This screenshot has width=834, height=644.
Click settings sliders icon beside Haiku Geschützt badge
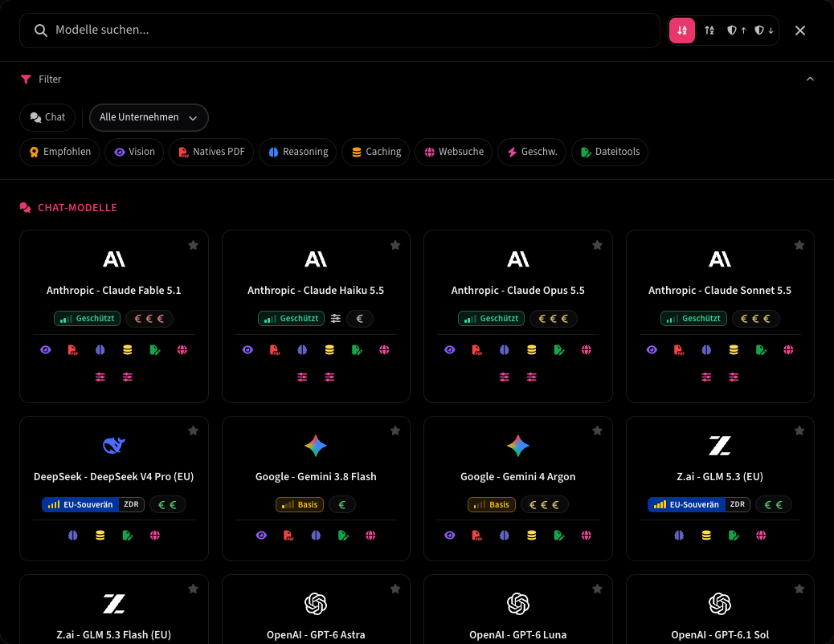coord(336,319)
